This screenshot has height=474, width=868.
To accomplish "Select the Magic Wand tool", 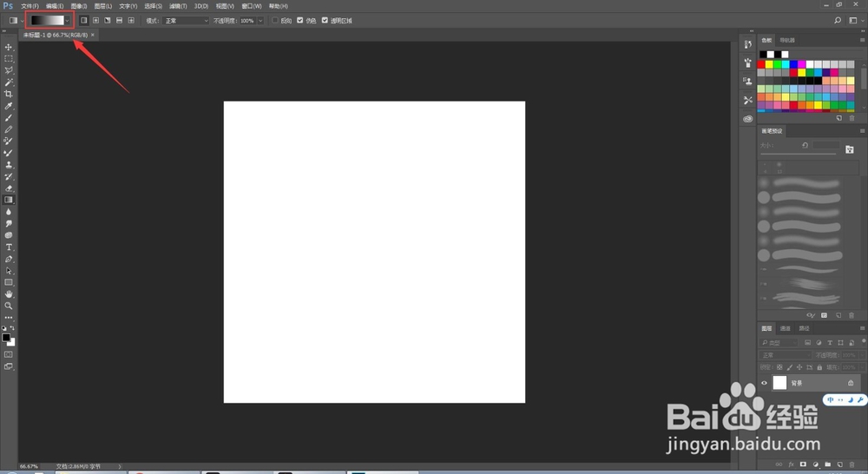I will (x=9, y=82).
